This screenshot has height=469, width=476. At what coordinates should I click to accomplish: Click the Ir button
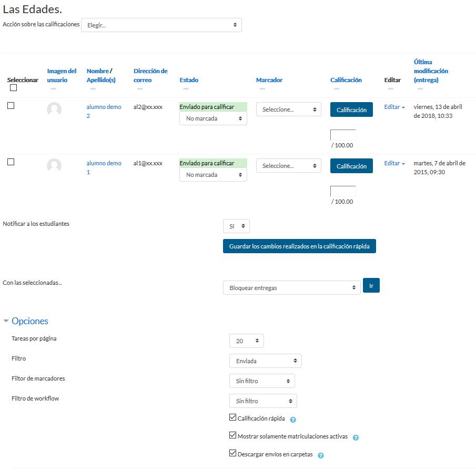click(x=371, y=285)
